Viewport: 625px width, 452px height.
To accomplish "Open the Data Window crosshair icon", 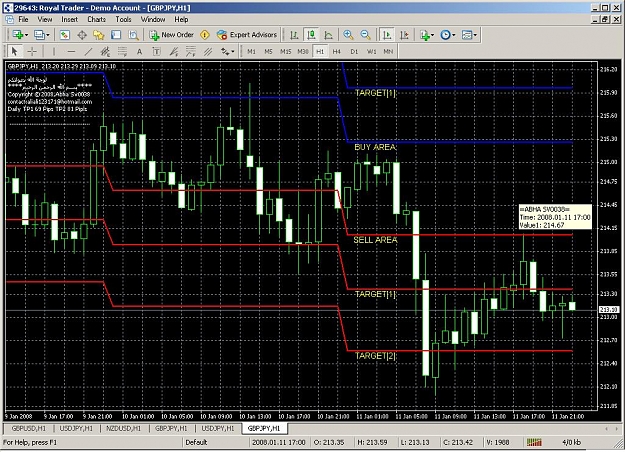I will click(82, 35).
